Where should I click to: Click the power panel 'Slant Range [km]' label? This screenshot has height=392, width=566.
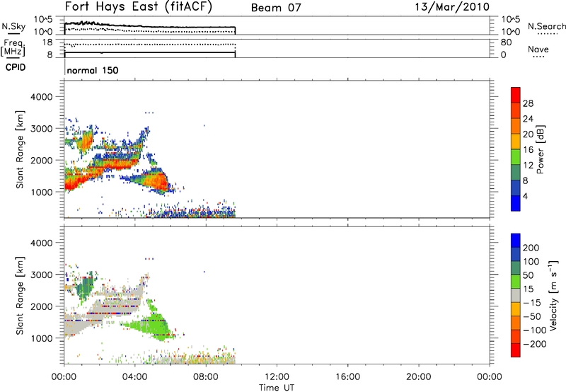(20, 149)
